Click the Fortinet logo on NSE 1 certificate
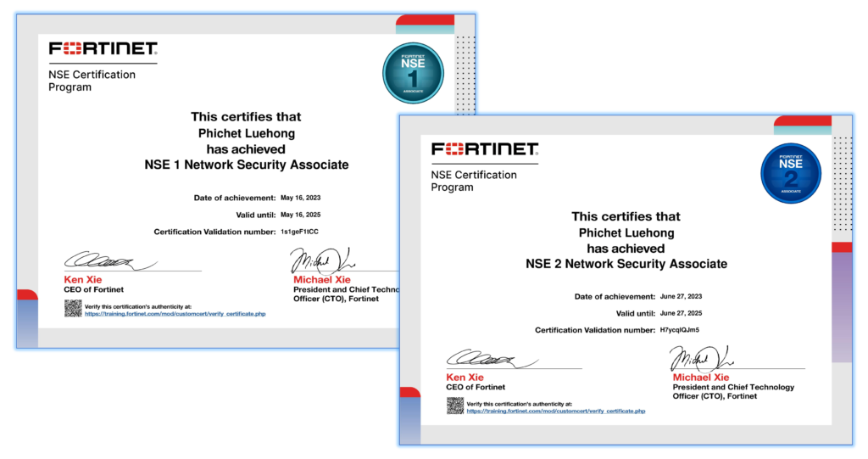 tap(103, 48)
